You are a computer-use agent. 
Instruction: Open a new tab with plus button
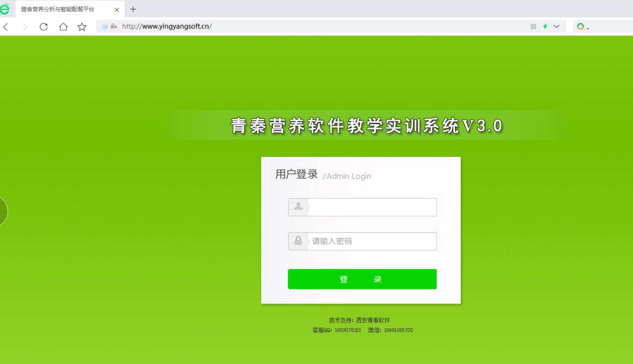(133, 9)
